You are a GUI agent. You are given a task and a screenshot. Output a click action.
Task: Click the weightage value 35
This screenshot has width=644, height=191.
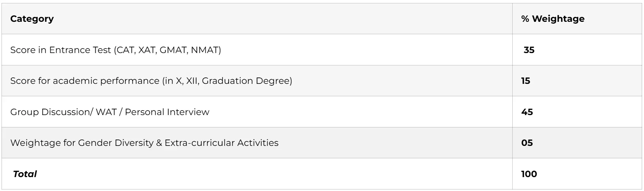[x=529, y=50]
